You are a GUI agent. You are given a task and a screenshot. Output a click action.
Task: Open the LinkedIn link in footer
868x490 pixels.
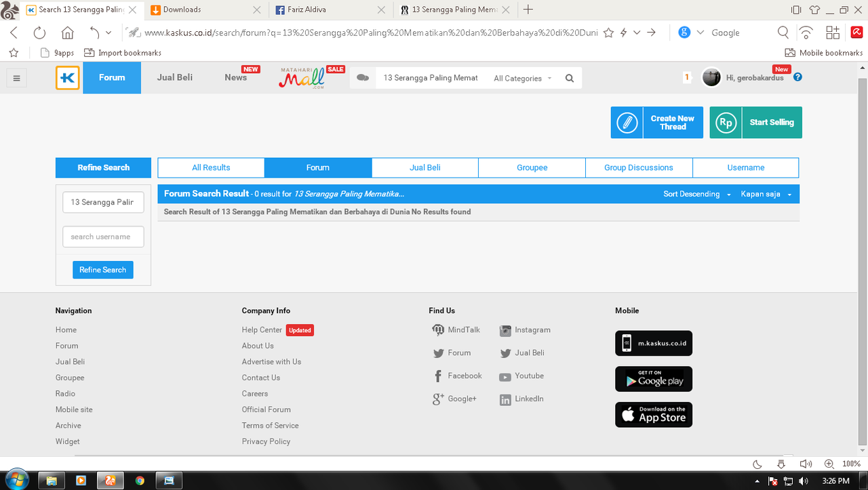521,399
